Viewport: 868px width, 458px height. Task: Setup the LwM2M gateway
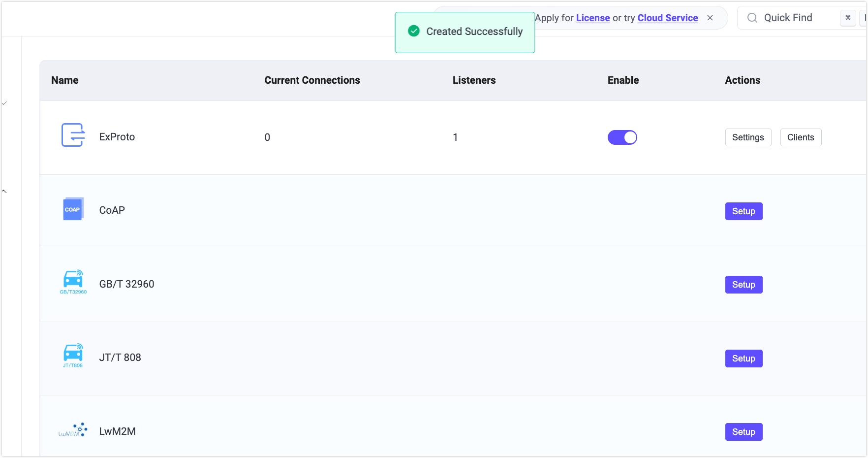click(744, 431)
